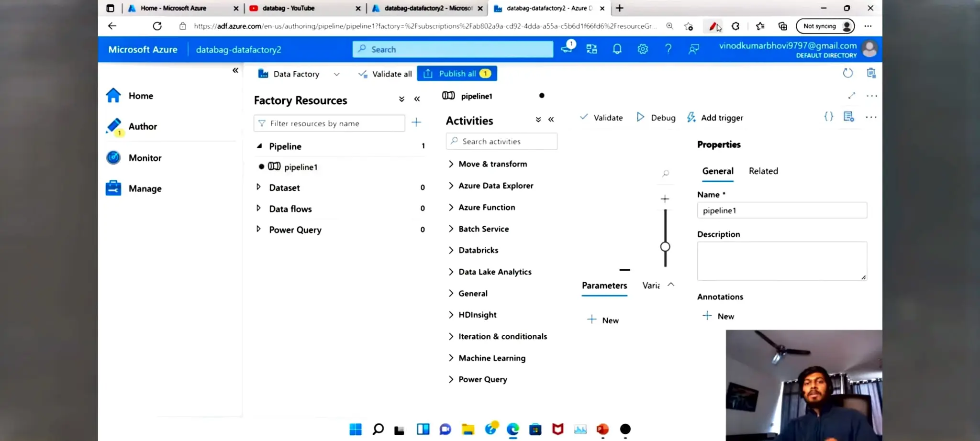
Task: Add a New annotation
Action: point(718,316)
